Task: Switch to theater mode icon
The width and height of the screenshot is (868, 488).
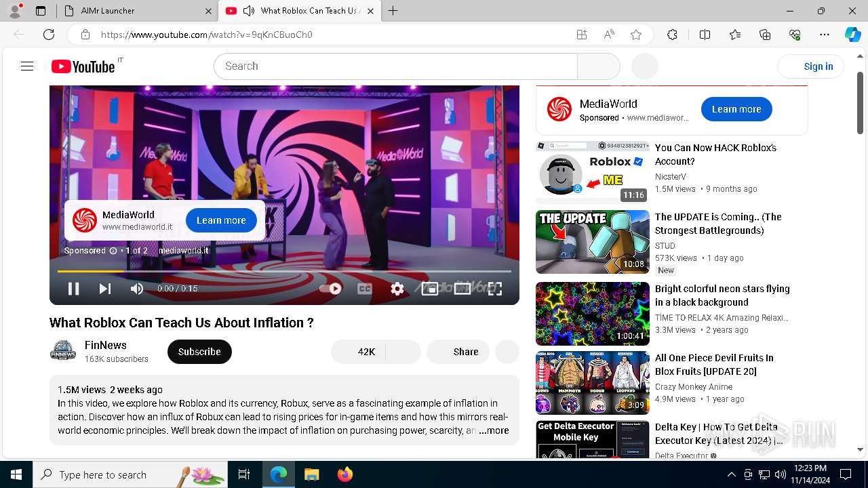Action: (x=462, y=289)
